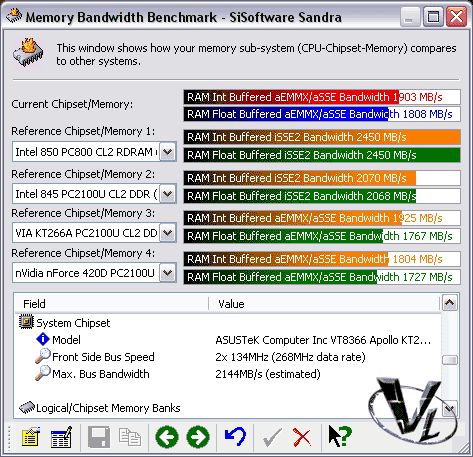Open Reference Chipset/Memory 2 dropdown arrow

167,194
